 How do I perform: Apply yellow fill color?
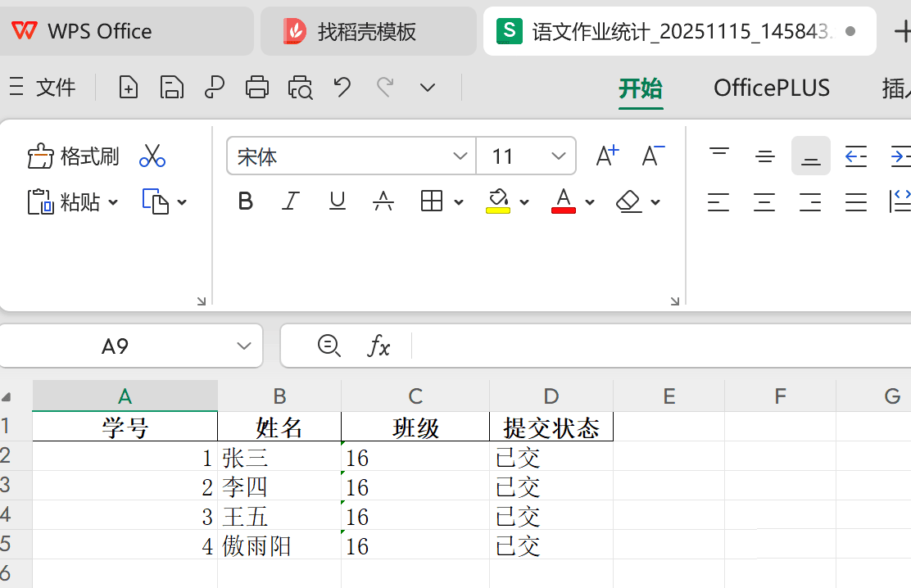[x=498, y=201]
